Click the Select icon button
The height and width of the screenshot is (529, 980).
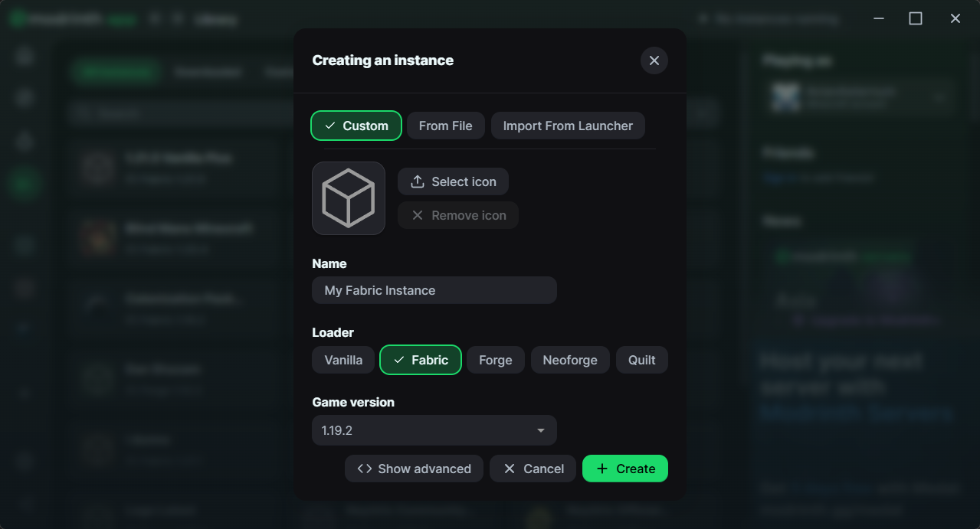pos(453,181)
